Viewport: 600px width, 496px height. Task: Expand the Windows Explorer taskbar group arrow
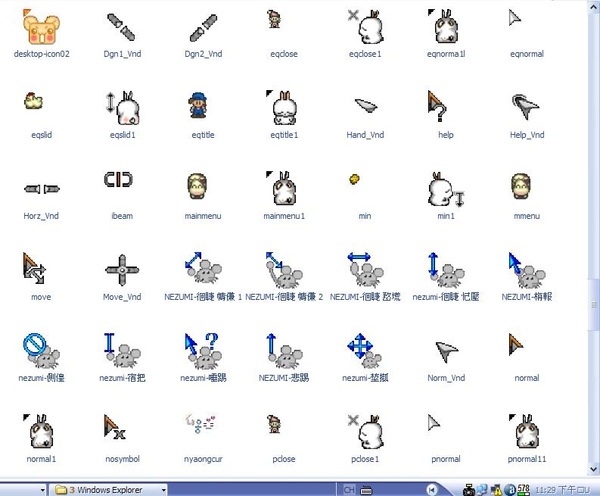tap(163, 490)
